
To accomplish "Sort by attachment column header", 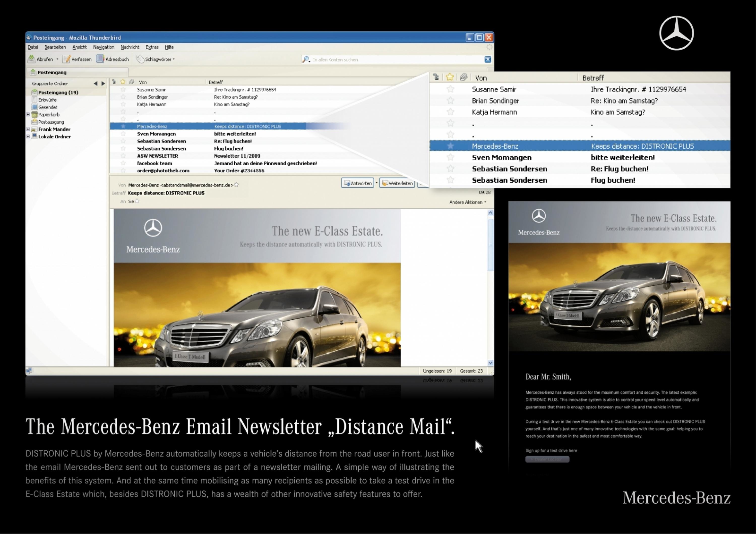I will pyautogui.click(x=131, y=82).
